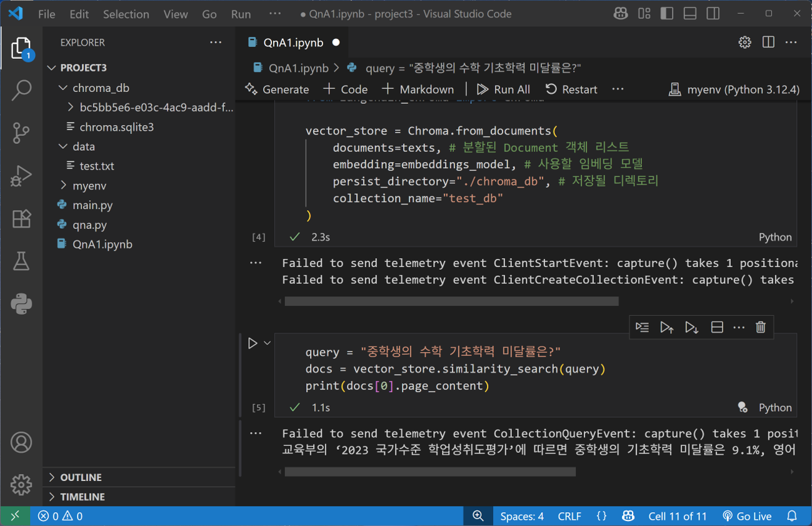Open the File menu
The image size is (812, 526).
click(47, 14)
